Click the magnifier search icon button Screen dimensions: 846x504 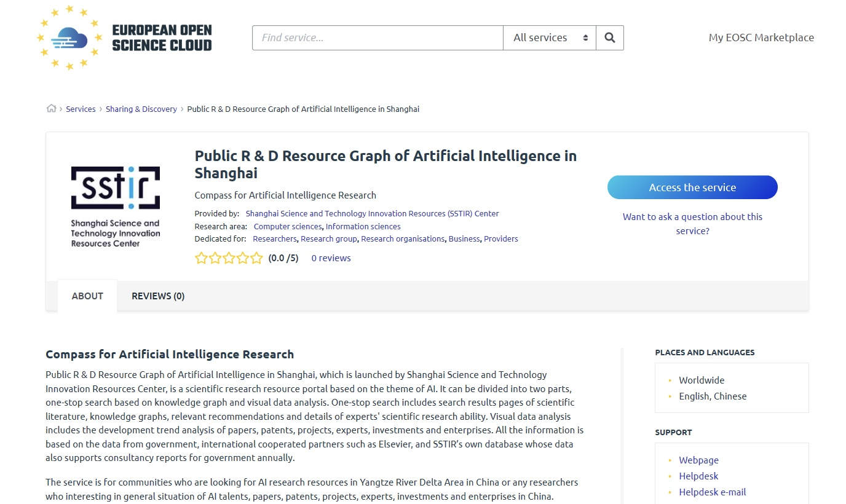(x=610, y=37)
